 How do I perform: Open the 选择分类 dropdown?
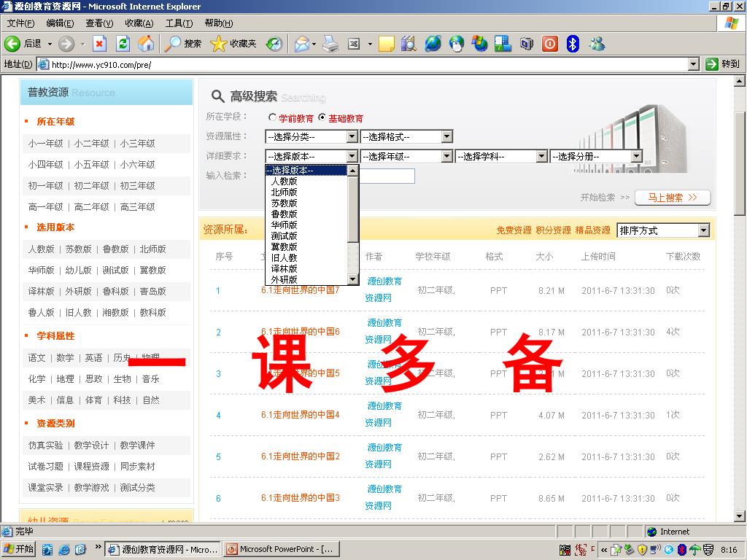coord(311,136)
